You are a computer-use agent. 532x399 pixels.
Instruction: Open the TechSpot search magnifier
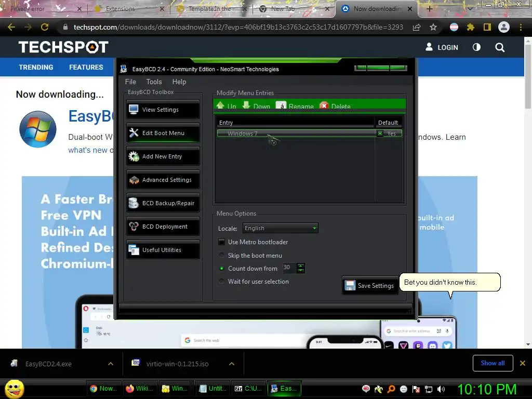tap(499, 47)
